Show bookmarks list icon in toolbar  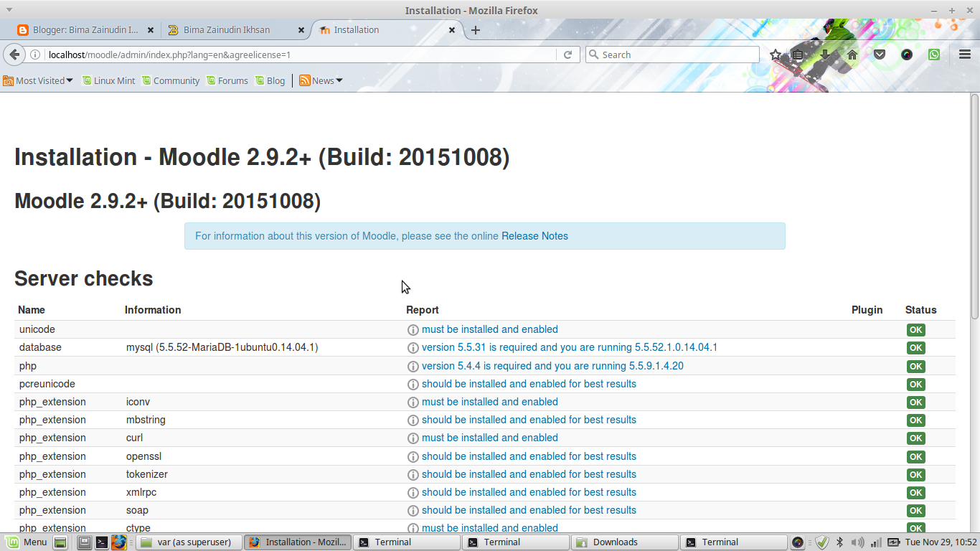(798, 55)
